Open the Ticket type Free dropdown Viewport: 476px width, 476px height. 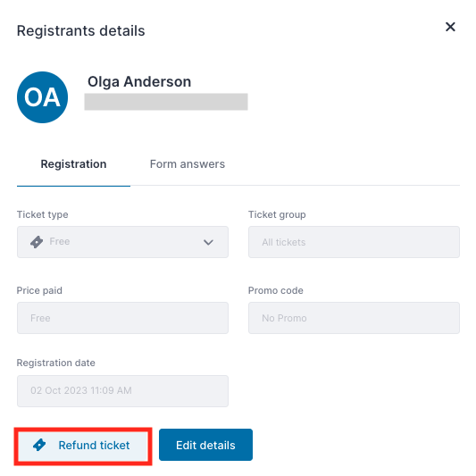tap(122, 242)
